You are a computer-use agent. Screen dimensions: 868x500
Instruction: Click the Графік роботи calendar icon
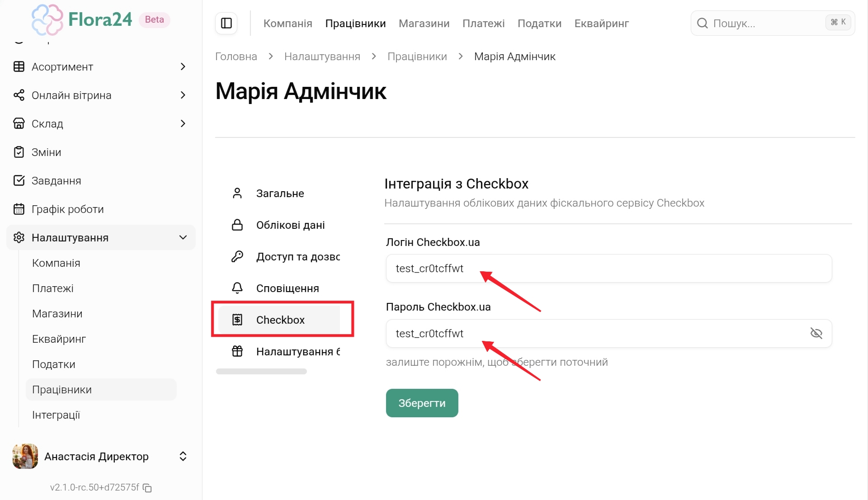[19, 209]
